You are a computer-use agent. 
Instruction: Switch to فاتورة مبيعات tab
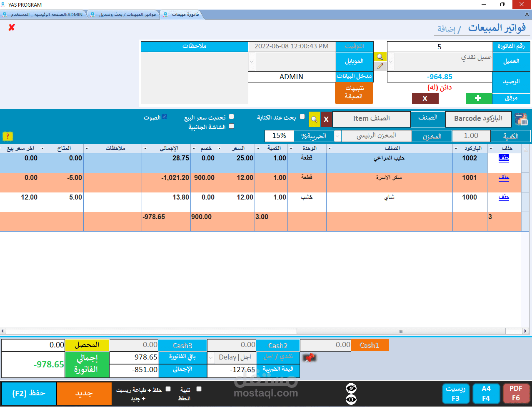tap(182, 14)
